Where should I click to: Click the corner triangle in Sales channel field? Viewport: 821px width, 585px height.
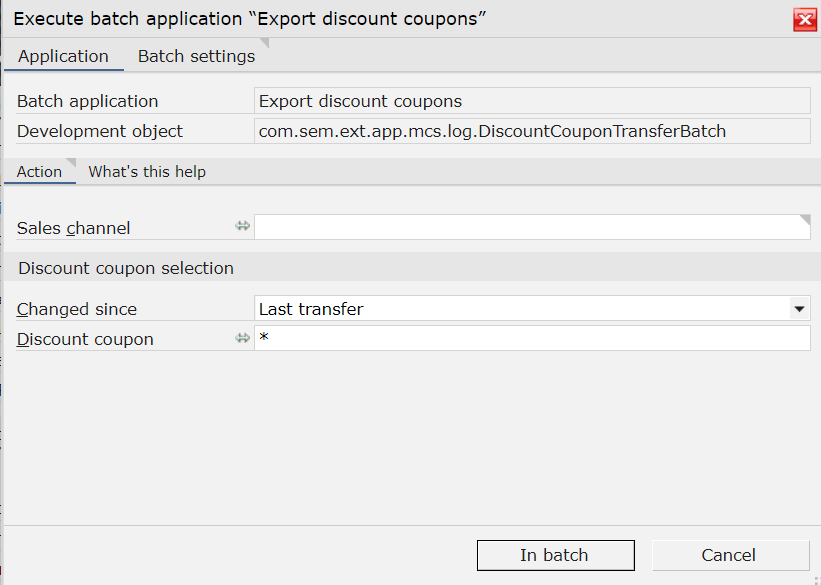pyautogui.click(x=805, y=219)
